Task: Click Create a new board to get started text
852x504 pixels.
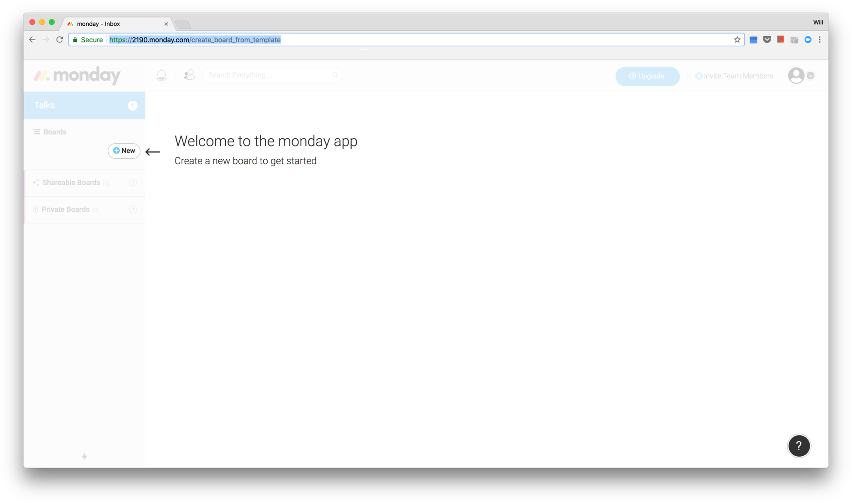Action: click(x=246, y=161)
